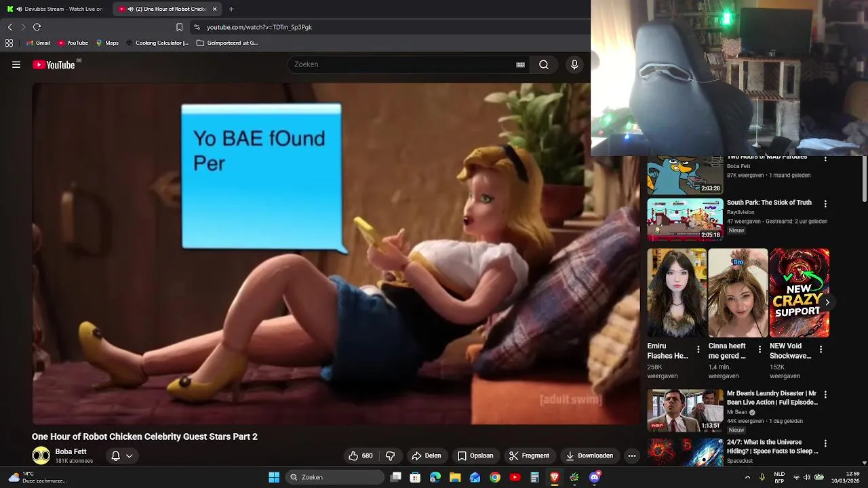Image resolution: width=868 pixels, height=488 pixels.
Task: Open options for Mr Bean video
Action: [825, 394]
